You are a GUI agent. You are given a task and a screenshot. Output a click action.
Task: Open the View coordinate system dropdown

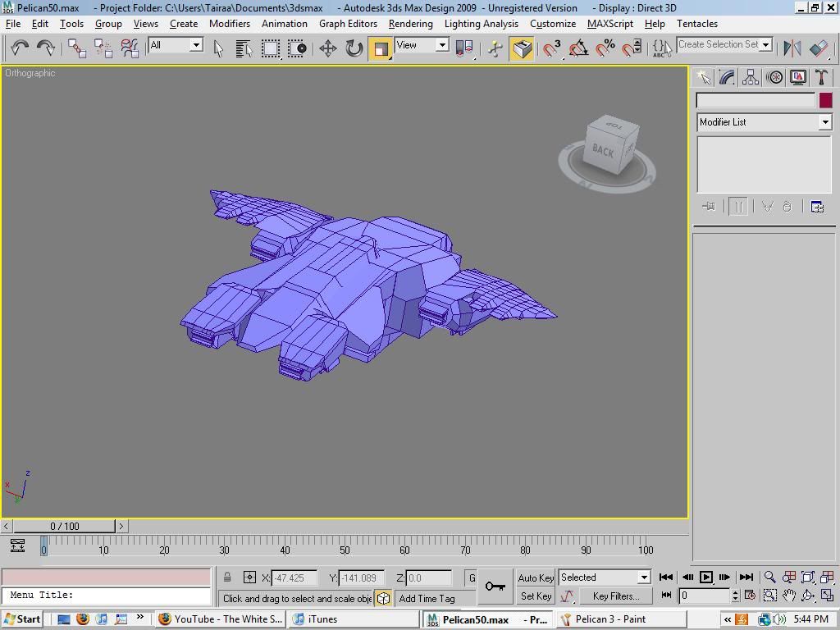[x=442, y=45]
